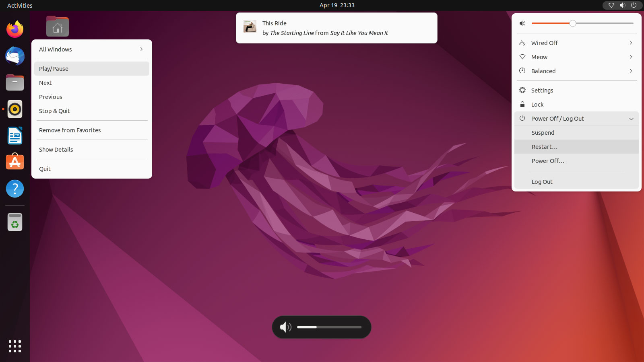
Task: Switch the Balanced power mode
Action: (543, 71)
